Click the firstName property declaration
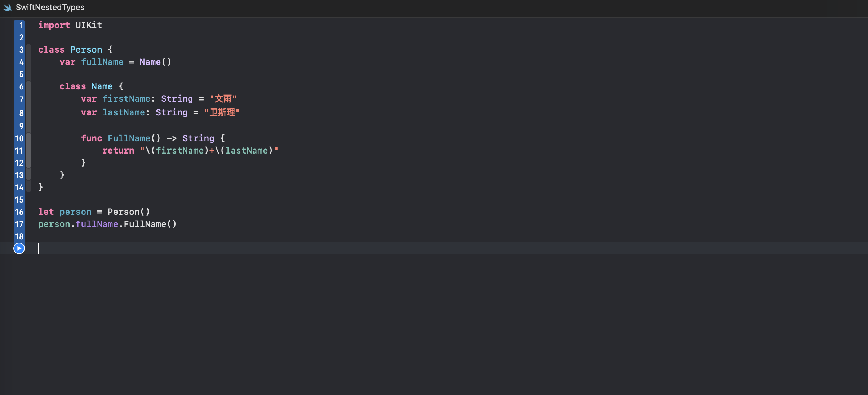The height and width of the screenshot is (395, 868). pyautogui.click(x=126, y=99)
